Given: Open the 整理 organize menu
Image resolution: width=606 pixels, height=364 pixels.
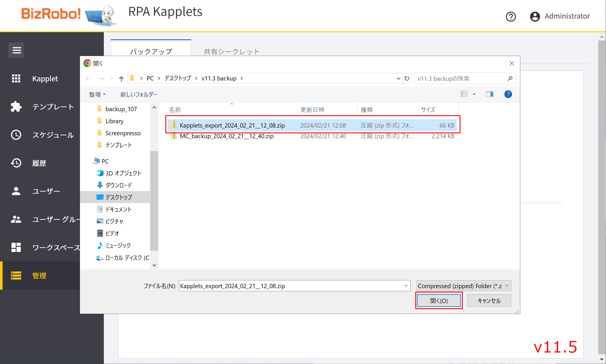Looking at the screenshot, I should tap(97, 95).
